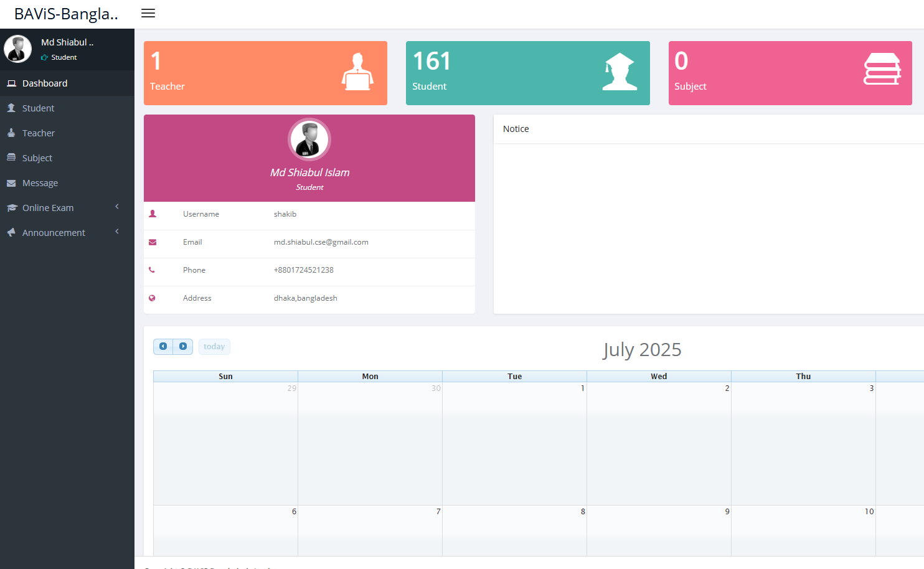Viewport: 924px width, 569px height.
Task: Click the graduate Student card icon
Action: 620,72
